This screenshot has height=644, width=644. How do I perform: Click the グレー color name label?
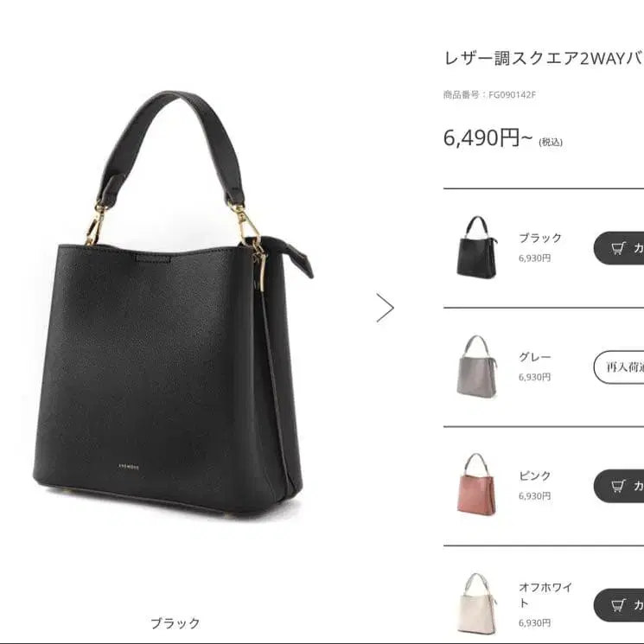point(535,357)
